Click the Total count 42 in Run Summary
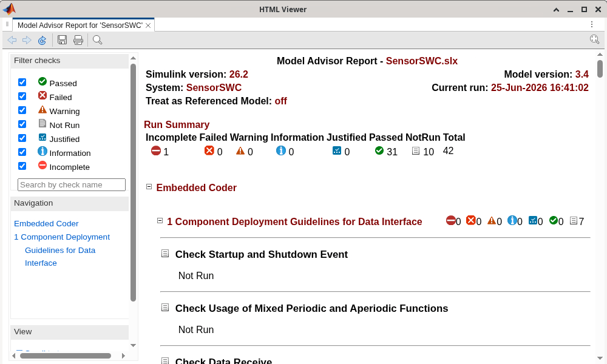The image size is (607, 364). click(x=448, y=151)
